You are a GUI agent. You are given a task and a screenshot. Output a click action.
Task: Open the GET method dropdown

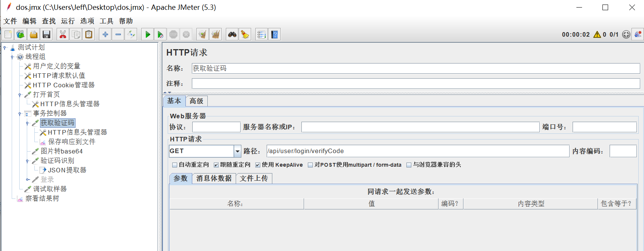click(237, 151)
